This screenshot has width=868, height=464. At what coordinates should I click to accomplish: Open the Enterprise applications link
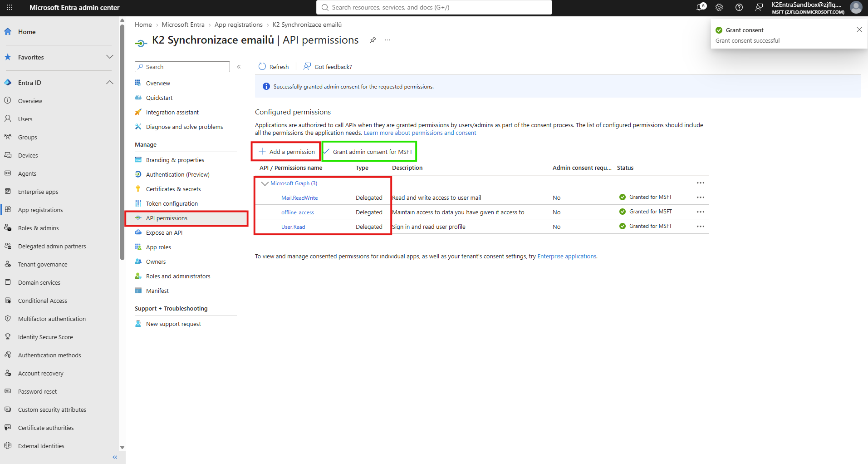click(567, 257)
